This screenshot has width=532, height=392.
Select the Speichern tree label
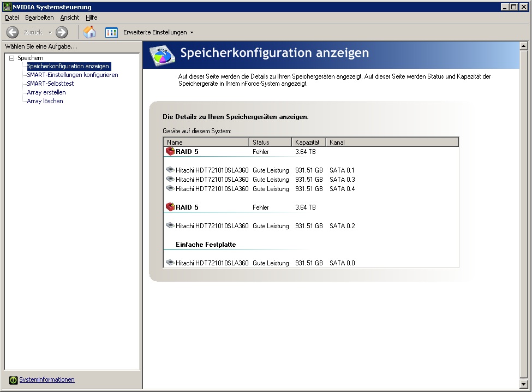pos(31,58)
